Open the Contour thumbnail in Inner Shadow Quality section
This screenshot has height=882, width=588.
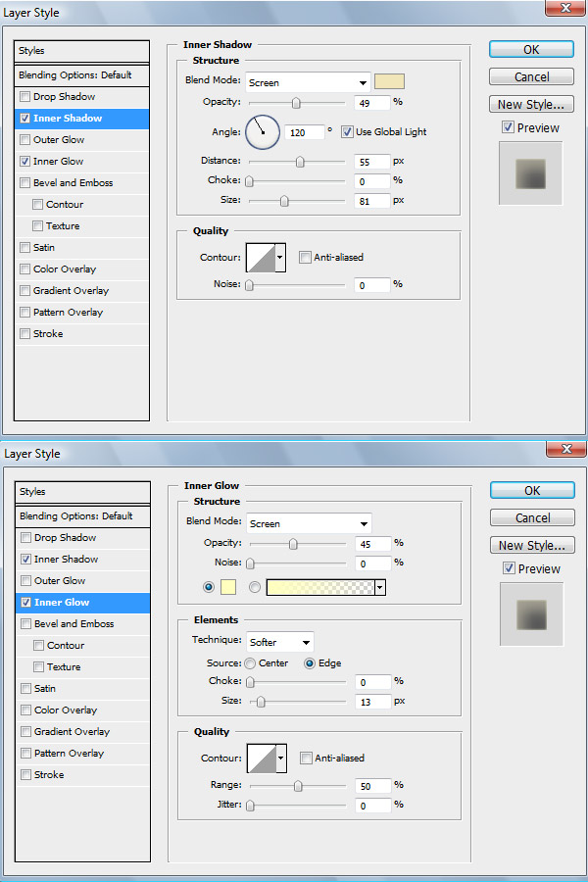tap(261, 258)
